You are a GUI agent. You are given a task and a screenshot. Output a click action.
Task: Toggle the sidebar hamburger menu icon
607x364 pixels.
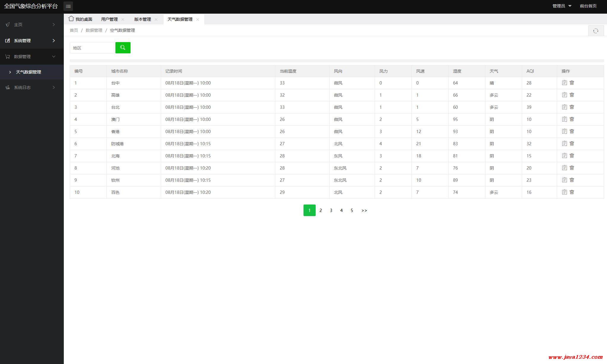(x=68, y=6)
